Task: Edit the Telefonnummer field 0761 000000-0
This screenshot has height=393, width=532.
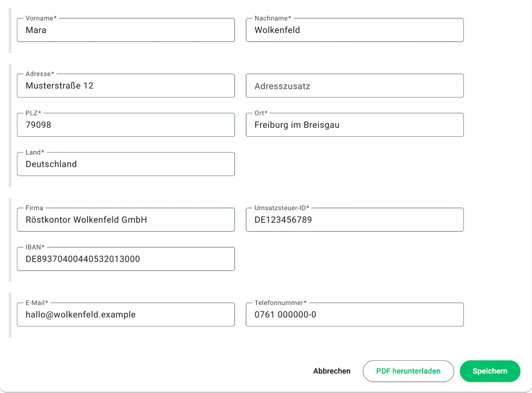Action: click(355, 314)
